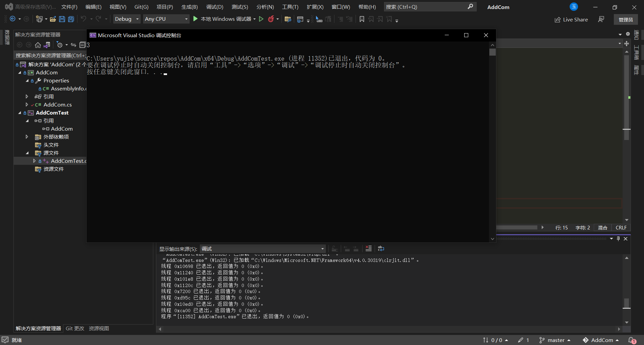This screenshot has width=644, height=345.
Task: Click the output panel vertical scrollbar thumb
Action: click(627, 303)
